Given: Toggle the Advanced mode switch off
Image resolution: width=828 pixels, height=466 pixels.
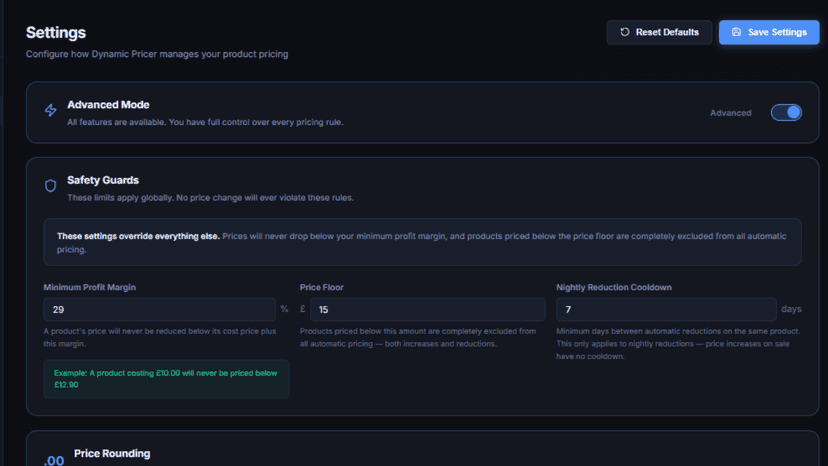Looking at the screenshot, I should point(786,113).
